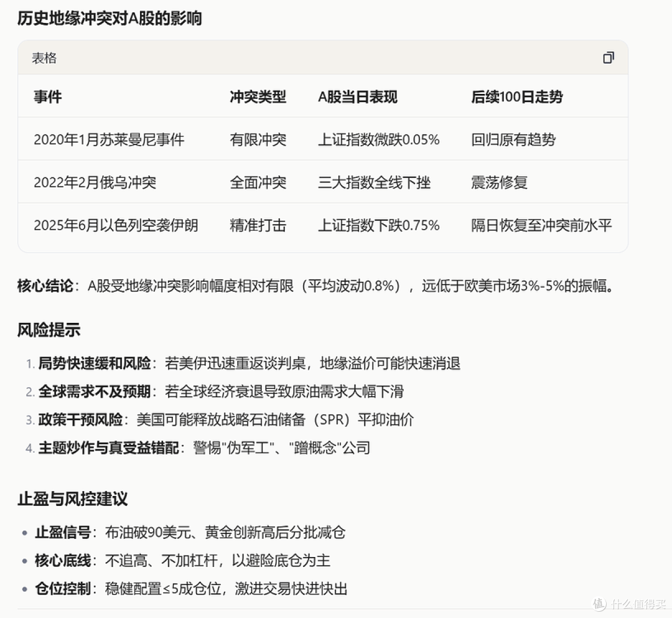Click the 后续100日走势 column header

pyautogui.click(x=517, y=97)
